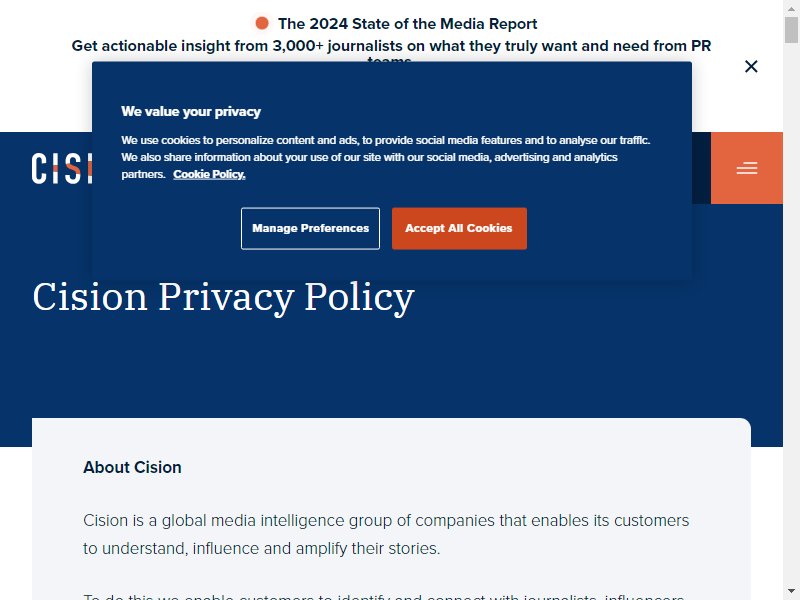Click the About Cision heading
800x600 pixels.
point(132,467)
